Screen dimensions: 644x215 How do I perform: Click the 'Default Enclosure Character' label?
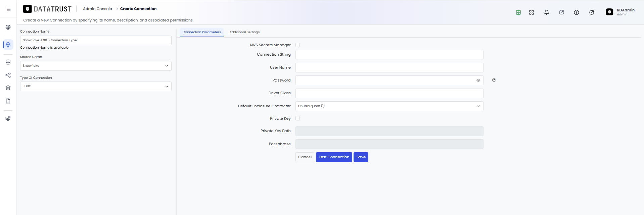click(264, 106)
